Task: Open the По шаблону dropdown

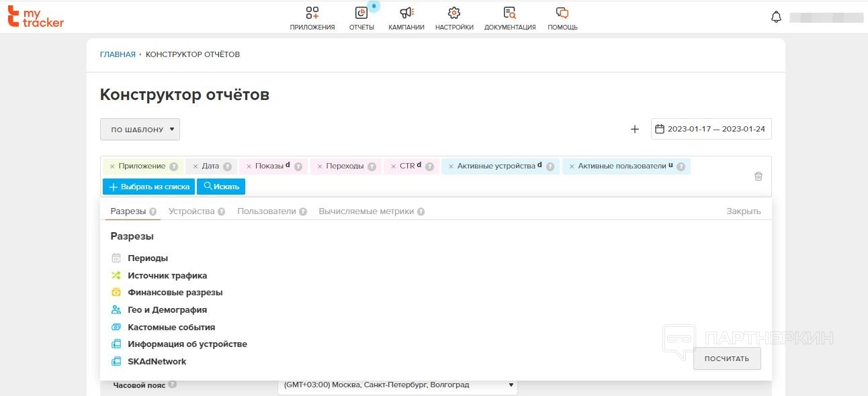Action: tap(140, 130)
